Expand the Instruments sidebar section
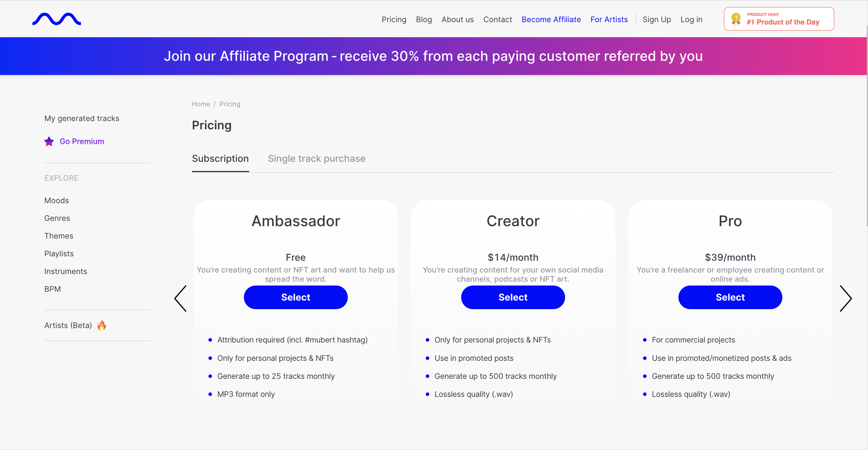The image size is (868, 450). coord(66,271)
